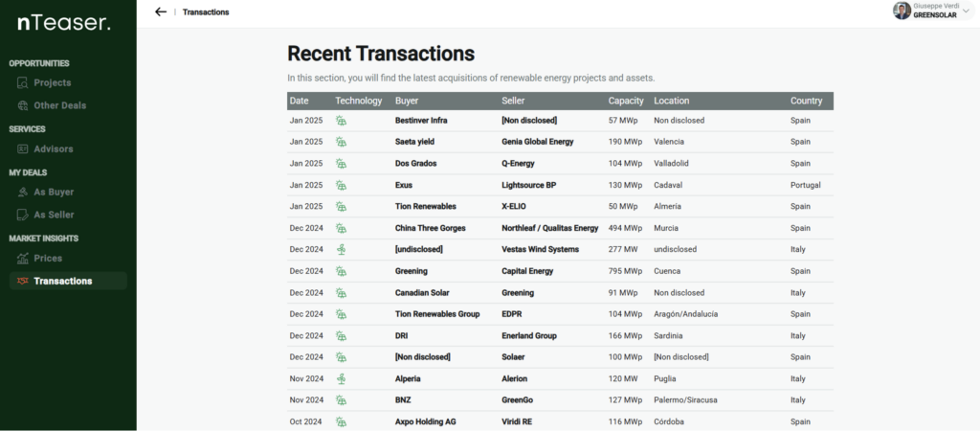Click solar icon in Canadian Solar row
The width and height of the screenshot is (980, 432).
tap(341, 292)
